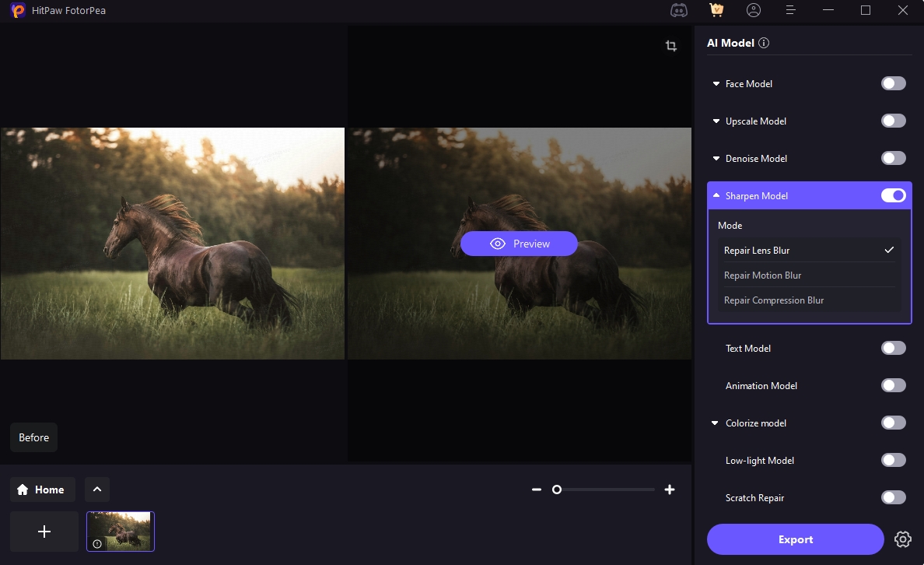This screenshot has width=924, height=565.
Task: Click the Preview button on image
Action: click(x=519, y=244)
